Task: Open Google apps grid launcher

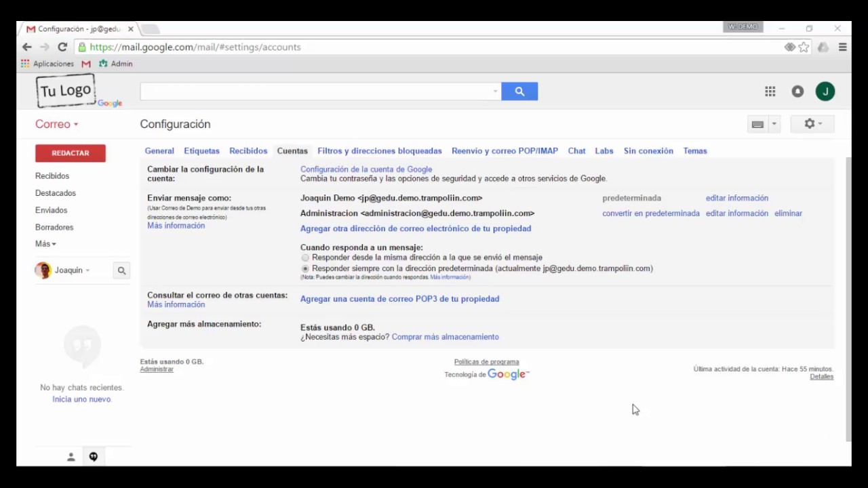Action: [x=770, y=91]
